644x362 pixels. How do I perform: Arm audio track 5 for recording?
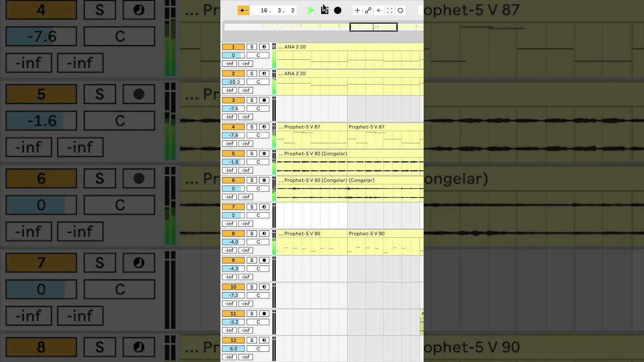click(264, 153)
